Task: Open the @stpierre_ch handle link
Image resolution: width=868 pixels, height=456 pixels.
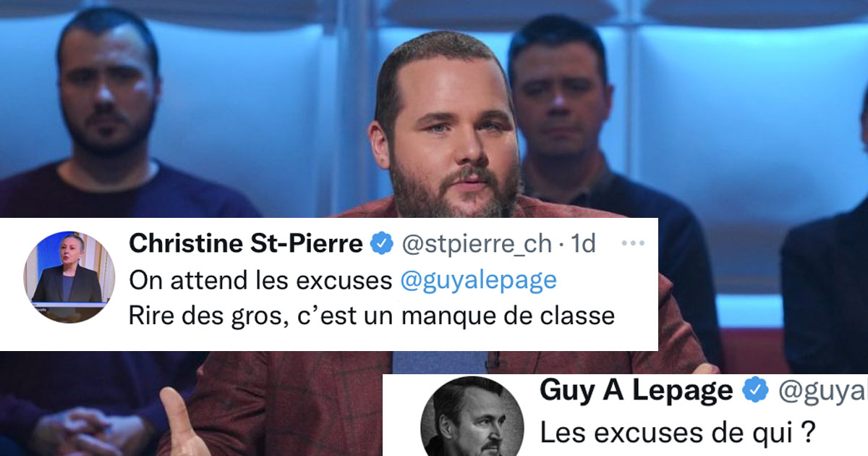Action: (475, 245)
